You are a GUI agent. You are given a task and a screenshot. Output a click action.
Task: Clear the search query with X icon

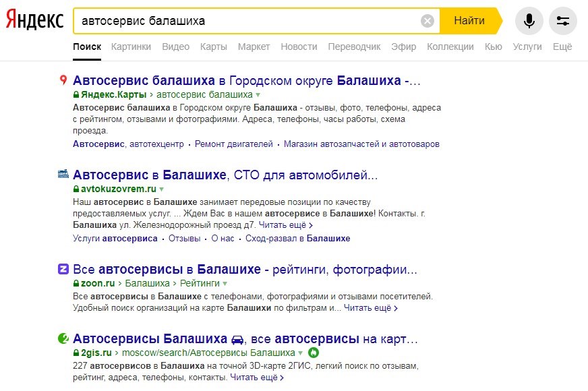click(x=428, y=21)
